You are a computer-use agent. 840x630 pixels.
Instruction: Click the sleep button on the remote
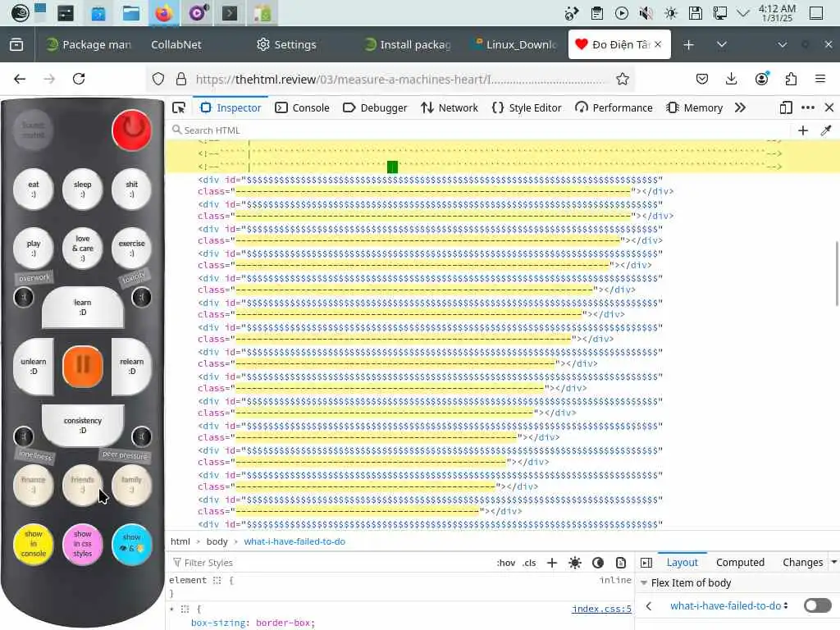[x=83, y=189]
